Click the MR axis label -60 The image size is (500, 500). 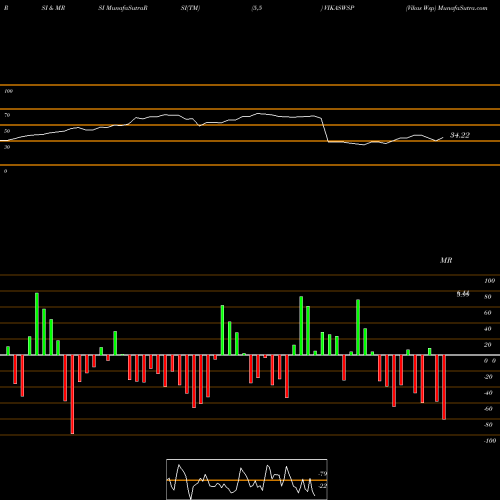pyautogui.click(x=488, y=409)
